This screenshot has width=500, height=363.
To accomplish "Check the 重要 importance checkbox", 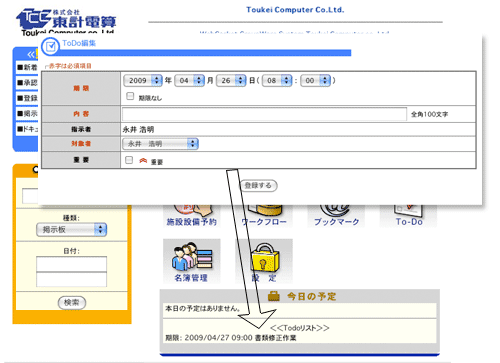I will 129,160.
